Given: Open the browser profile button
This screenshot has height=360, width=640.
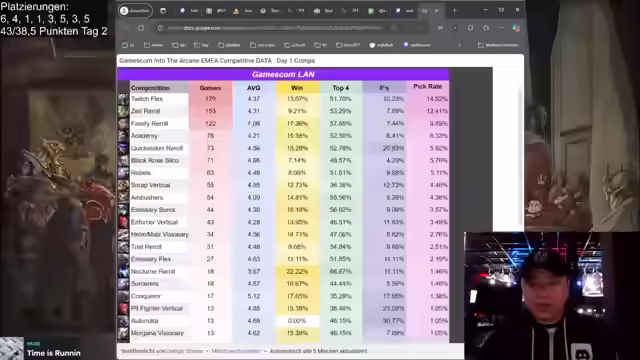Looking at the screenshot, I should click(x=135, y=11).
